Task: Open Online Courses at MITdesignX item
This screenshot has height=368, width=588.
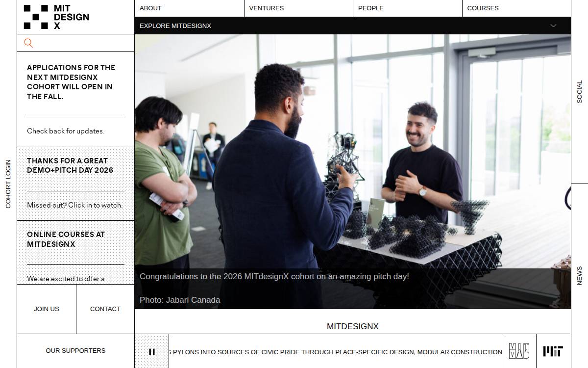Action: (66, 239)
